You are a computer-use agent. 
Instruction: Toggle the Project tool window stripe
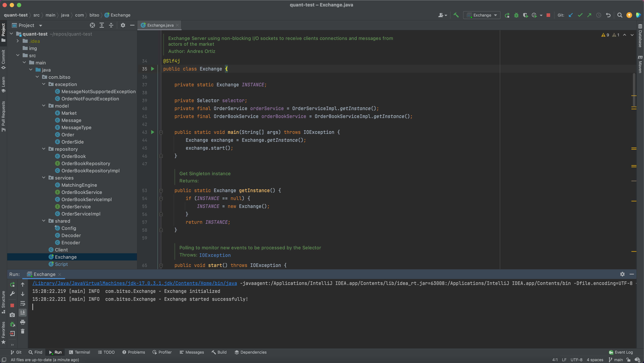[x=3, y=33]
